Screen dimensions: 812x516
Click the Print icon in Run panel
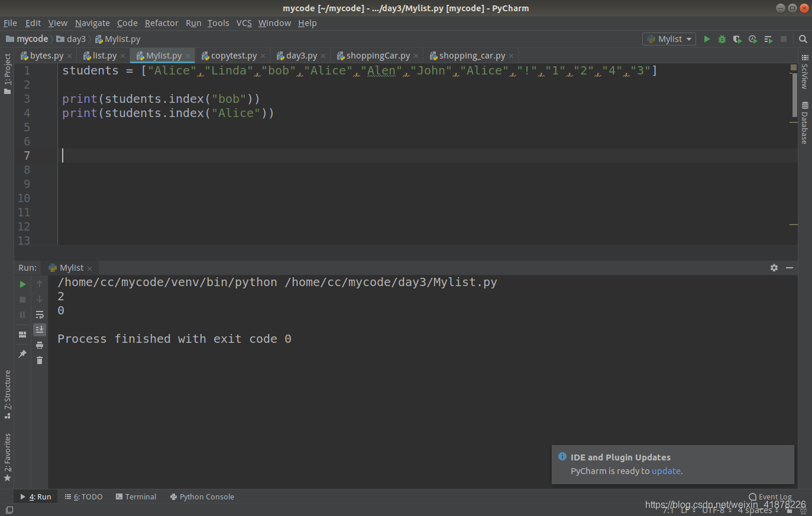pyautogui.click(x=40, y=345)
